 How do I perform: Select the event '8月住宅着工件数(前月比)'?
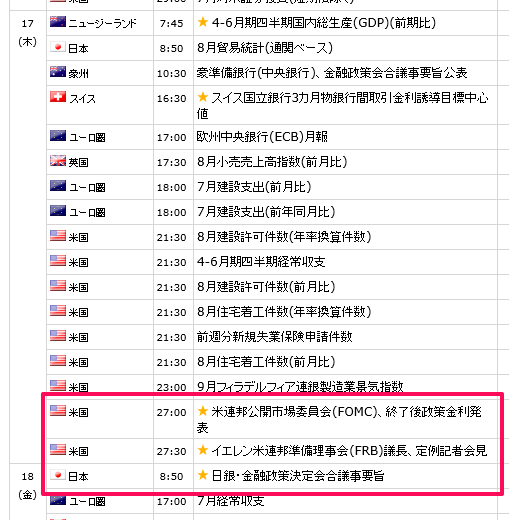pos(266,362)
